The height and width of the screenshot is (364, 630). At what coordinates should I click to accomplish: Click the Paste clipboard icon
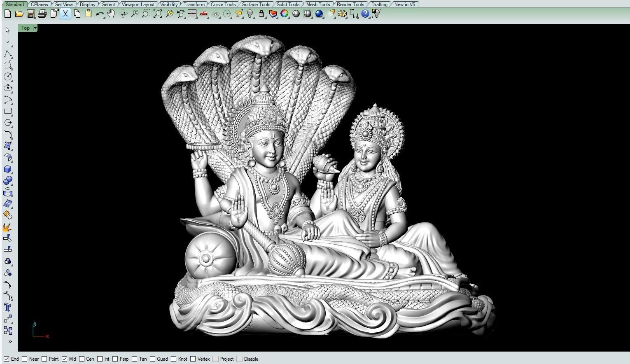88,14
